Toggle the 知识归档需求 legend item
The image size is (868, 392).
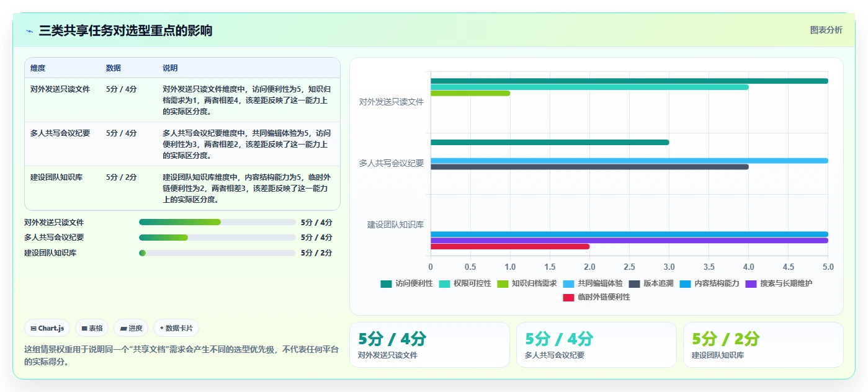click(x=527, y=283)
